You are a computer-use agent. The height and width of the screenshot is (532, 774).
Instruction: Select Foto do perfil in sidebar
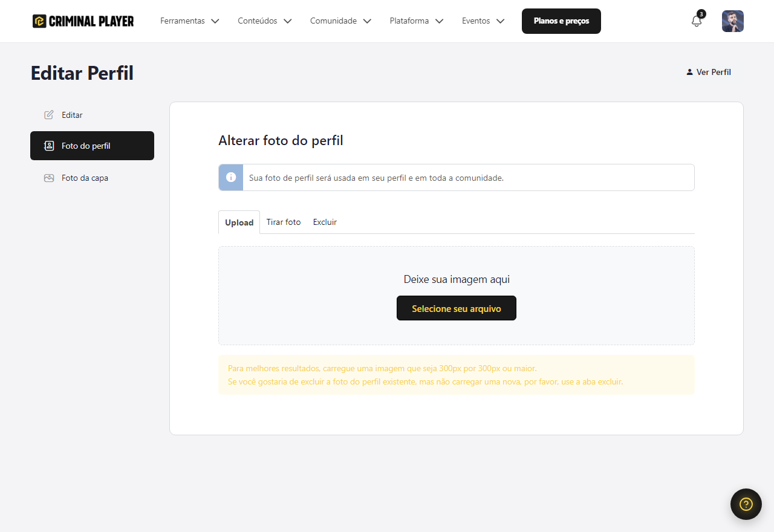(x=92, y=146)
